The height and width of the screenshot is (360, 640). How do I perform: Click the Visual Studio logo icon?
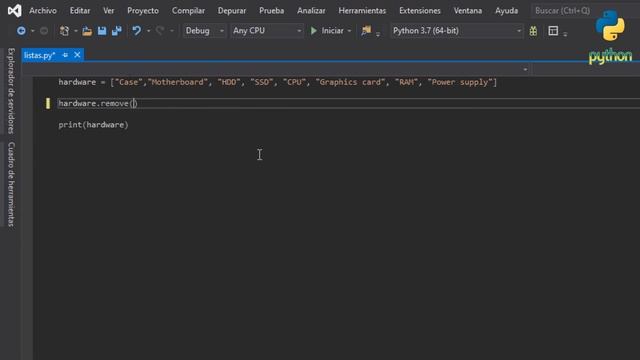point(14,10)
